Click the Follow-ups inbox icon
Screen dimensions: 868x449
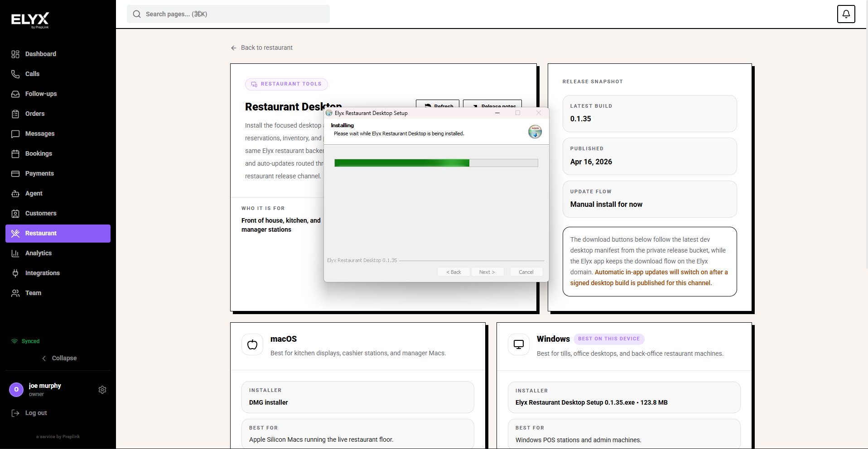coord(15,94)
